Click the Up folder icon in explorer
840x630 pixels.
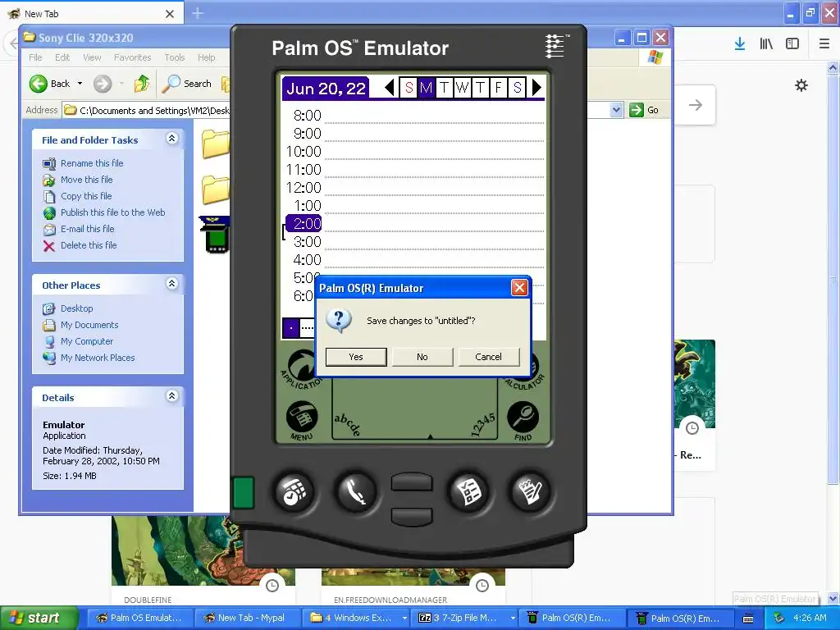pyautogui.click(x=142, y=84)
